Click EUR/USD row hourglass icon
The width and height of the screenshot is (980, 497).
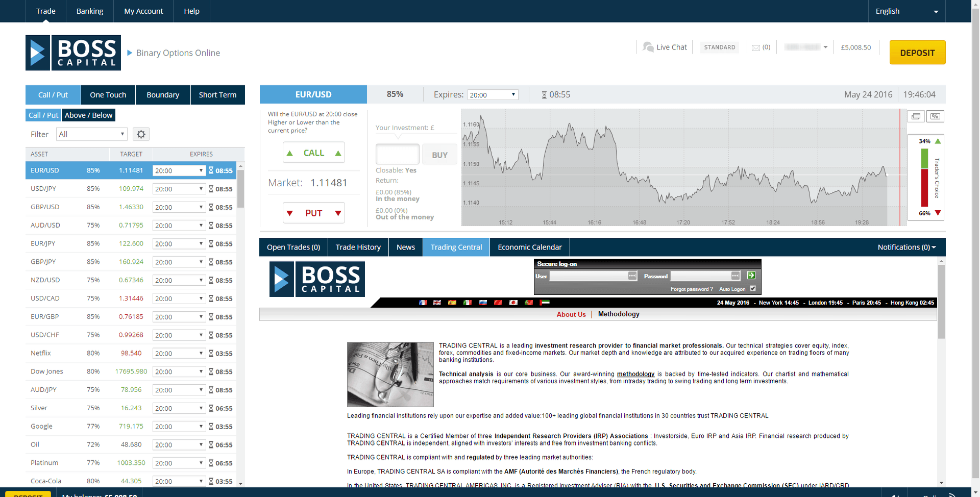[x=211, y=170]
